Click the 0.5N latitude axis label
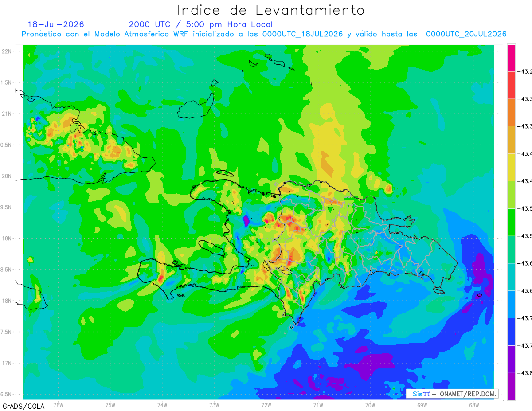The width and height of the screenshot is (532, 411). point(7,145)
